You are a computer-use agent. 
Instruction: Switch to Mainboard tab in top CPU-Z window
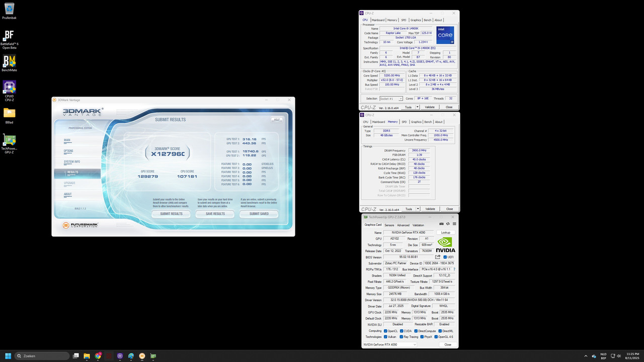(378, 20)
